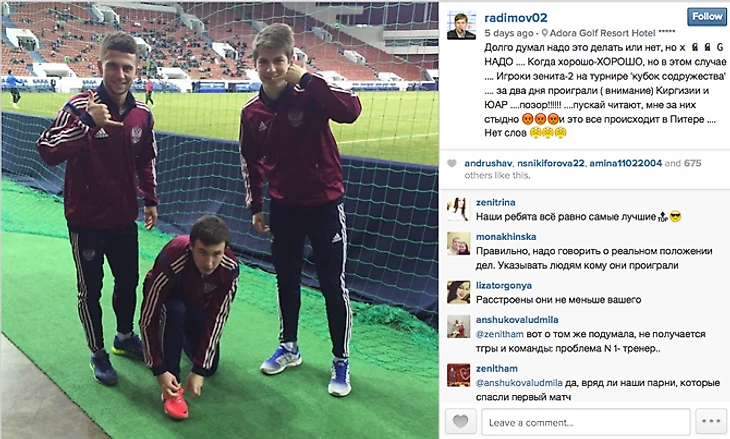This screenshot has height=439, width=730.
Task: Click the Leave a comment field
Action: point(586,422)
